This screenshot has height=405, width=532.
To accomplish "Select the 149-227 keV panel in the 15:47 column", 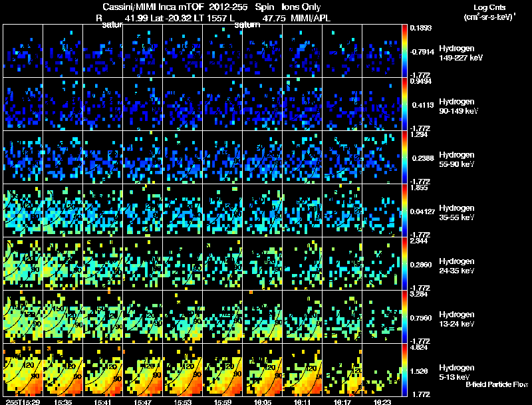I will (x=143, y=51).
